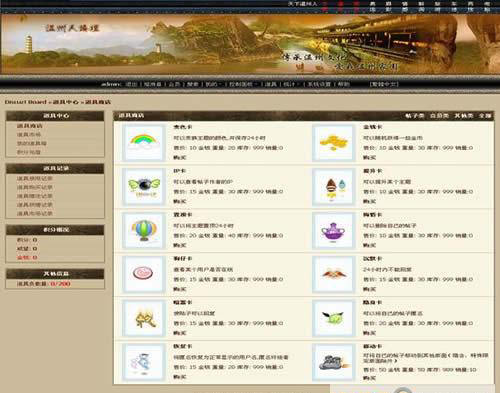Buy the orange wings silence card

(369, 289)
